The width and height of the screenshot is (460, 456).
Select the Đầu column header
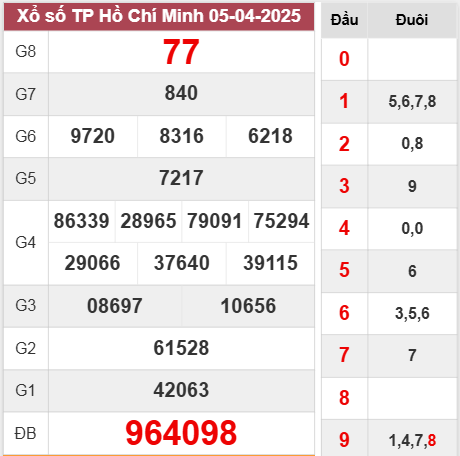coord(344,20)
